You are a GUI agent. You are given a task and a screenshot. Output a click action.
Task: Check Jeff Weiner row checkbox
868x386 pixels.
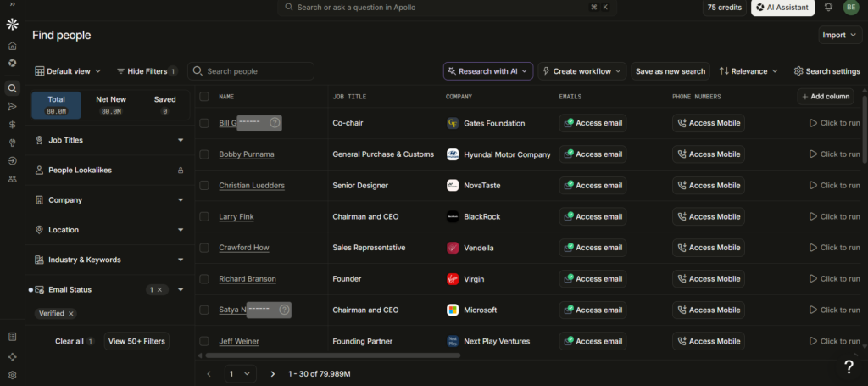click(204, 341)
